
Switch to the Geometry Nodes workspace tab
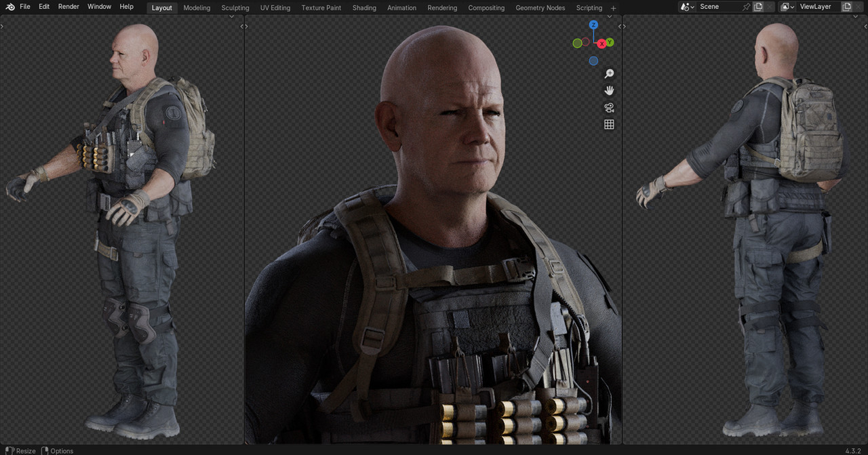(x=540, y=7)
